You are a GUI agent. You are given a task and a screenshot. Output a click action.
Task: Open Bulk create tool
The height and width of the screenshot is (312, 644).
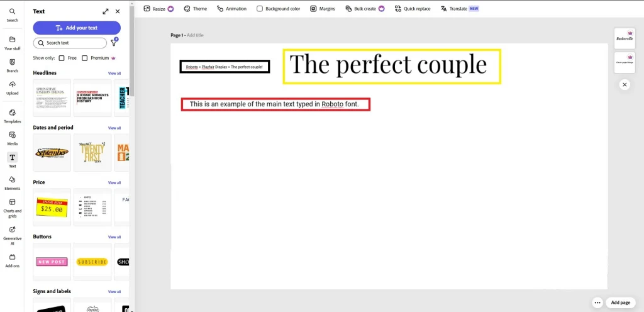click(365, 9)
